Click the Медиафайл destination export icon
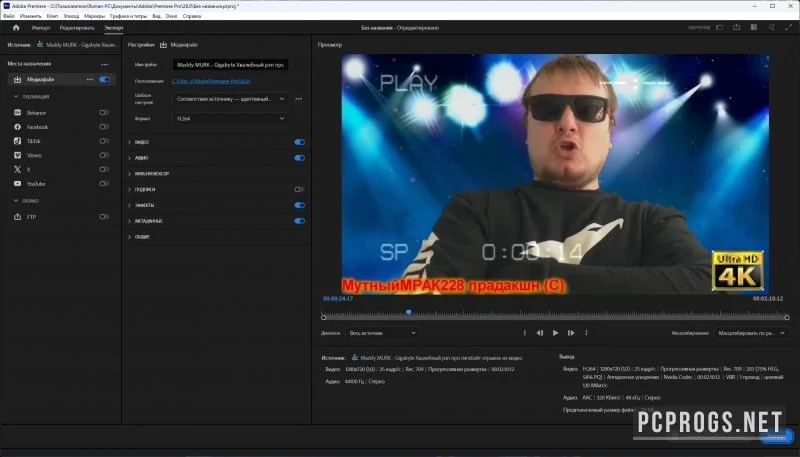This screenshot has width=800, height=457. coord(17,80)
